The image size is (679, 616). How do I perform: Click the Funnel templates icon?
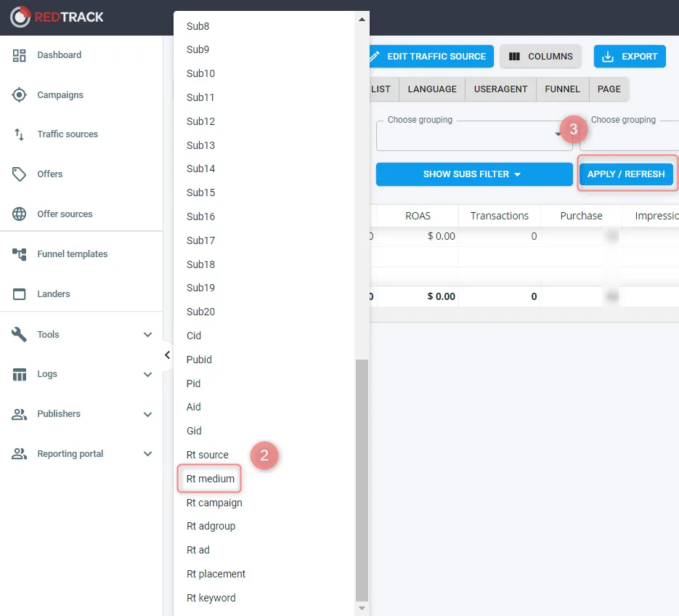click(x=20, y=254)
